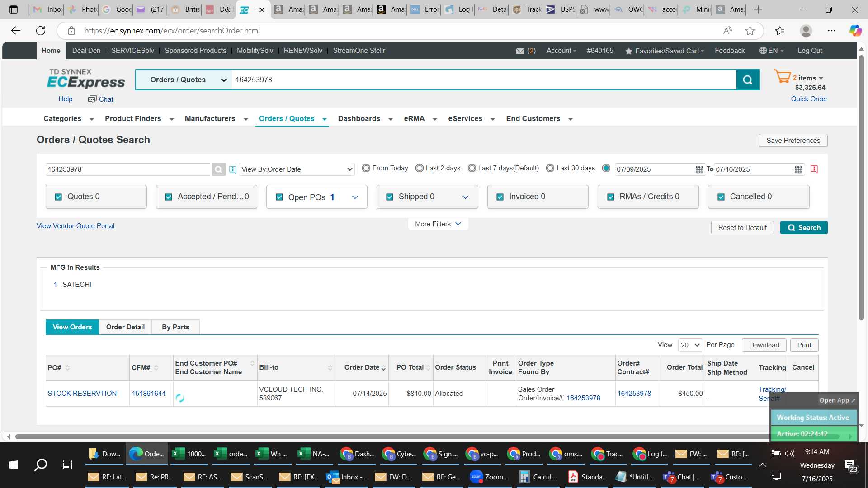The width and height of the screenshot is (868, 488).
Task: Select the From Today radio button
Action: pyautogui.click(x=366, y=168)
